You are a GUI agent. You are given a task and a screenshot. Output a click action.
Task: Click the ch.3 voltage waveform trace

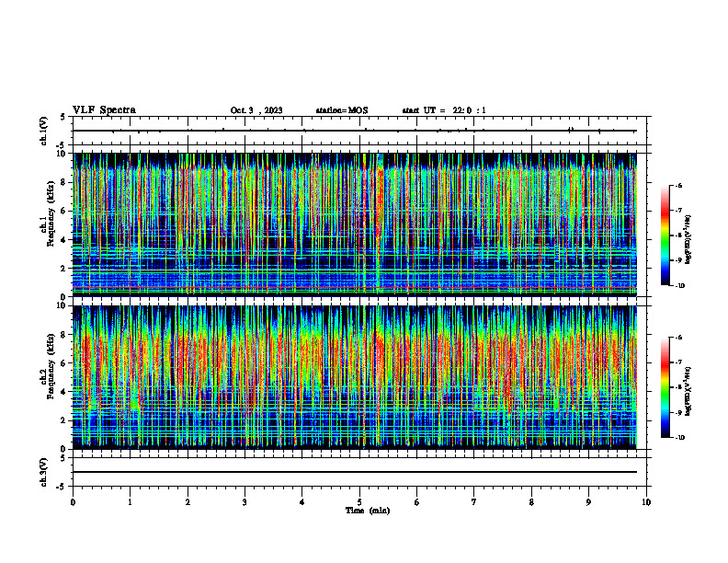coord(355,472)
